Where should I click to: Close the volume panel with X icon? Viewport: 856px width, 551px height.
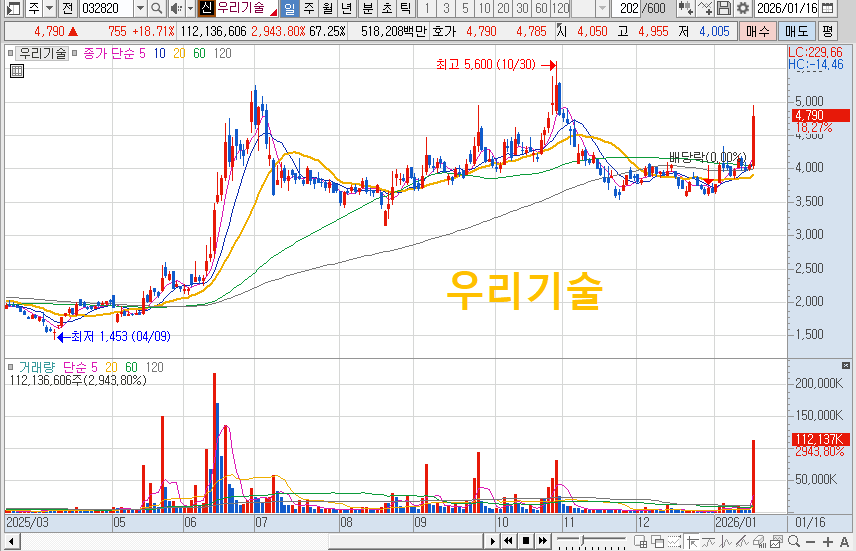(846, 365)
